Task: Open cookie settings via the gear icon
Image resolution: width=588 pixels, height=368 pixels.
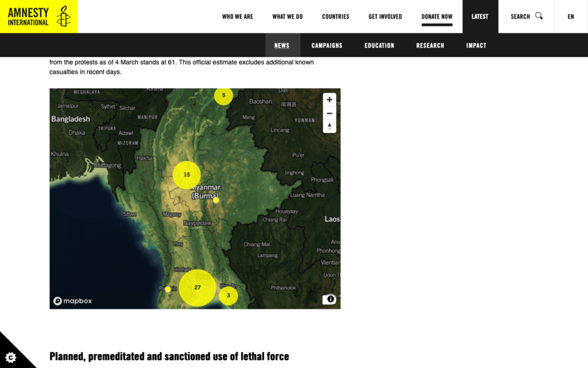Action: pos(10,356)
